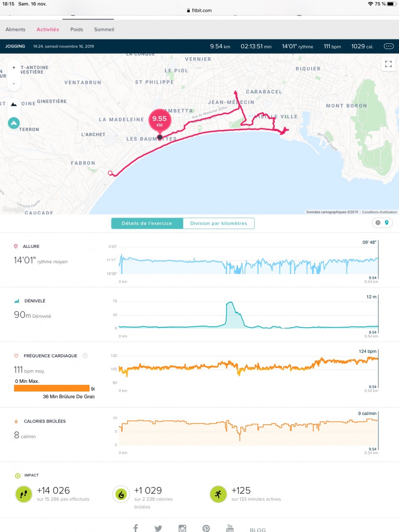The image size is (399, 532).
Task: Switch map to terrain view mountain icon
Action: [14, 104]
